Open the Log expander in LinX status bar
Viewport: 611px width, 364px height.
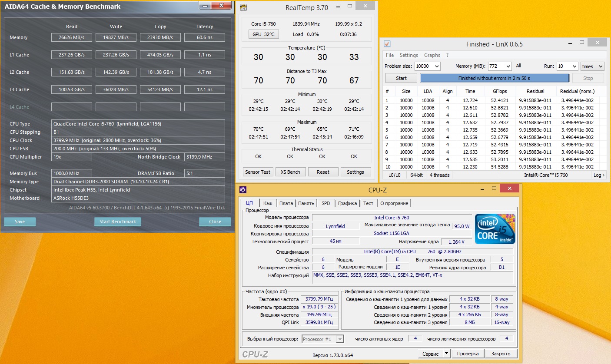[599, 175]
